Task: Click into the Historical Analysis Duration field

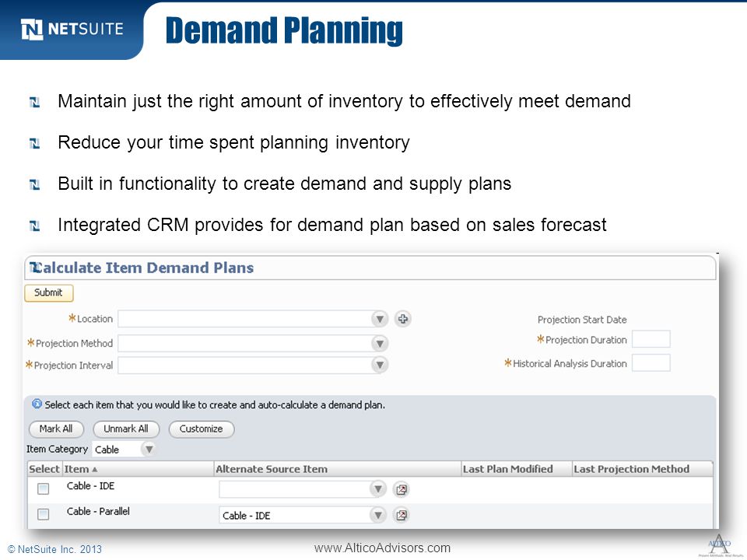Action: [651, 363]
